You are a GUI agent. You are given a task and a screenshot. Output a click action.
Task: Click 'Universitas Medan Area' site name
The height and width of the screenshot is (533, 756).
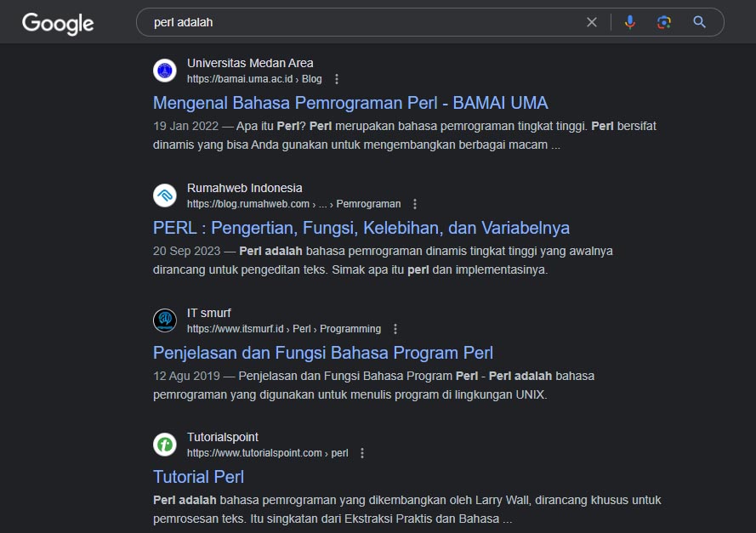[250, 63]
